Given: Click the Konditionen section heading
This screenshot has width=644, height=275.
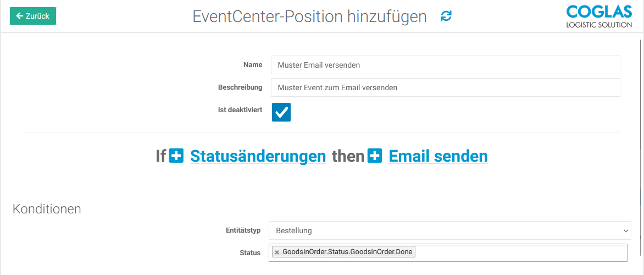Looking at the screenshot, I should (x=47, y=209).
